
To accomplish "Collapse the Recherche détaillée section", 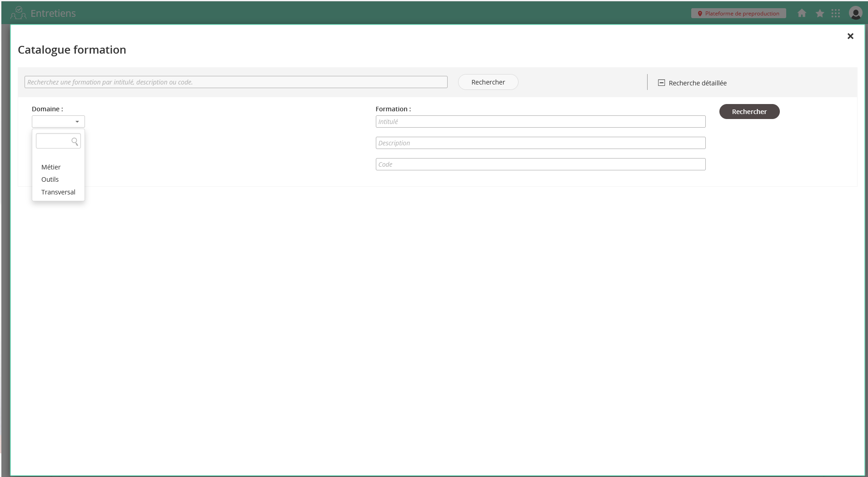I will coord(662,83).
